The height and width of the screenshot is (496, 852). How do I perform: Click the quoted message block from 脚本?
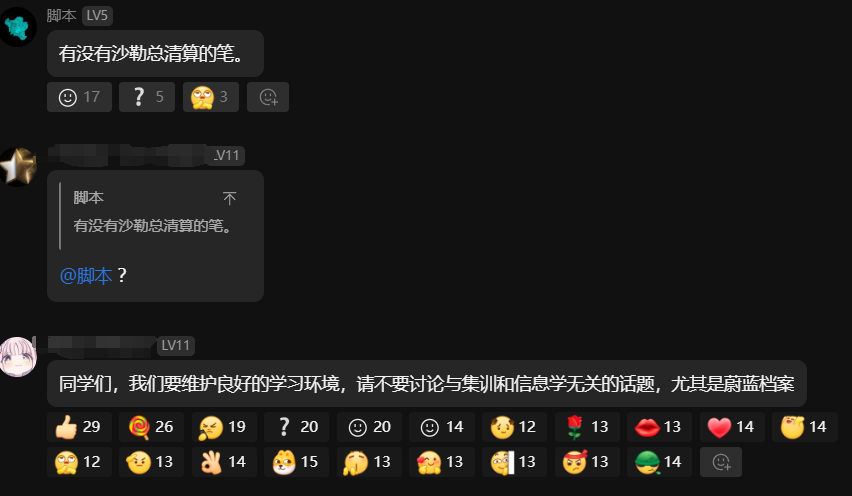(155, 216)
